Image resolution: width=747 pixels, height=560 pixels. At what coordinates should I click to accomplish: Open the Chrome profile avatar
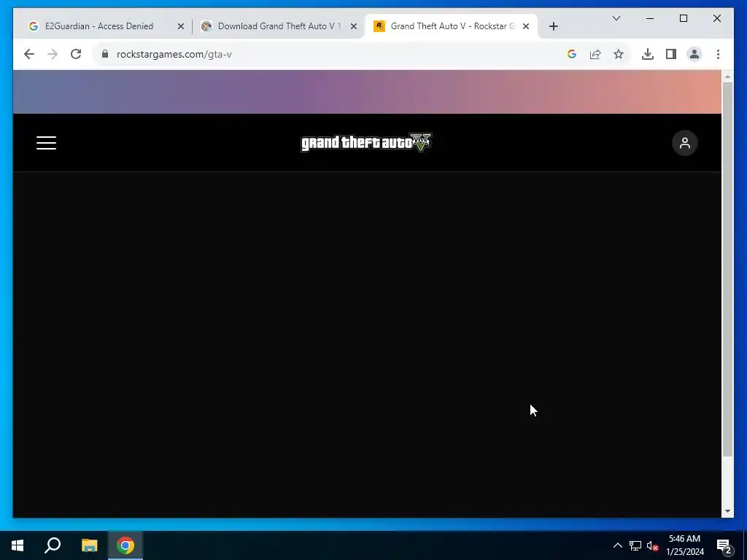(x=694, y=54)
